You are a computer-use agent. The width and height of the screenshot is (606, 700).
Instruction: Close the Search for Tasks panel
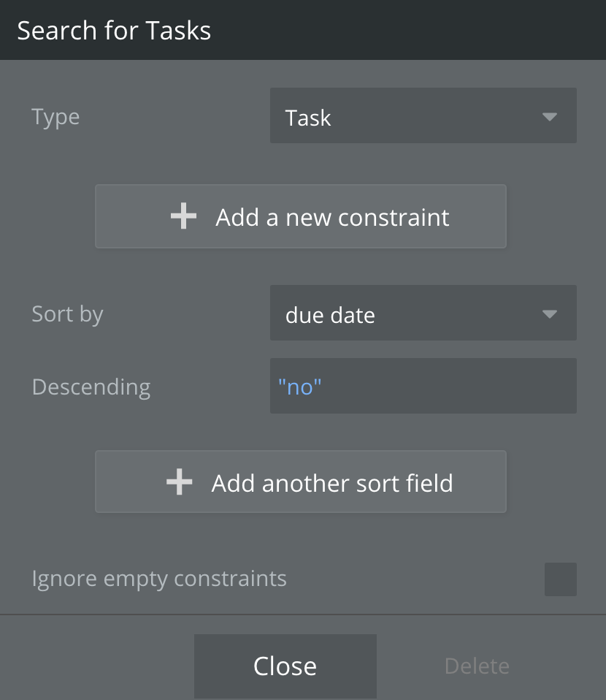pyautogui.click(x=285, y=666)
